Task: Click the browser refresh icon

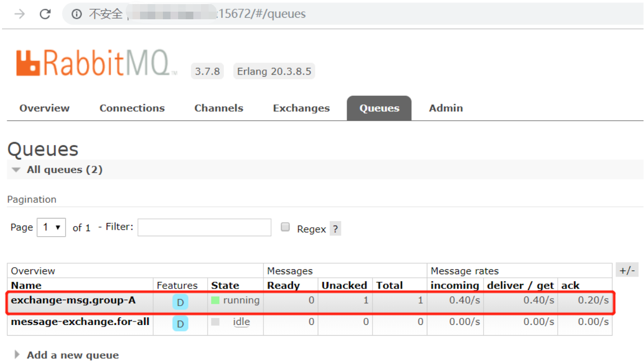Action: 45,14
